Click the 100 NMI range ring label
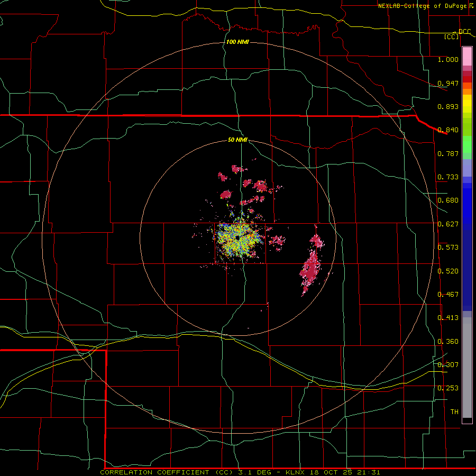 point(237,42)
